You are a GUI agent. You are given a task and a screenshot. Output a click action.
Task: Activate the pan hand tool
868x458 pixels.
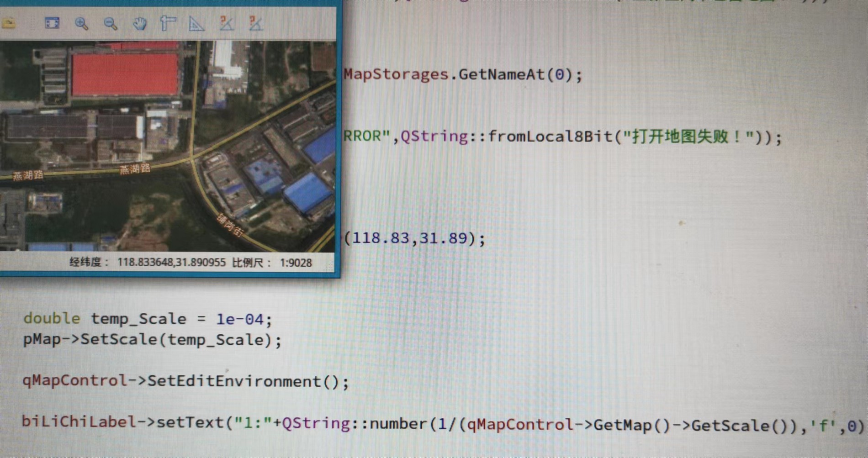point(139,23)
